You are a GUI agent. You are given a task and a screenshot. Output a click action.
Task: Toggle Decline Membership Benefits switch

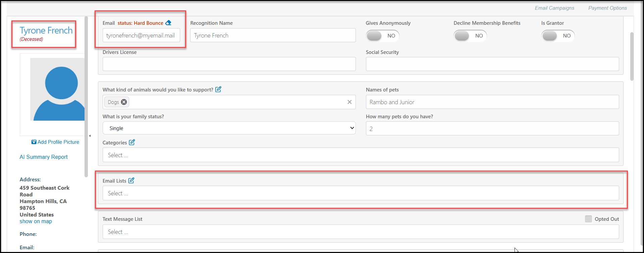point(470,36)
